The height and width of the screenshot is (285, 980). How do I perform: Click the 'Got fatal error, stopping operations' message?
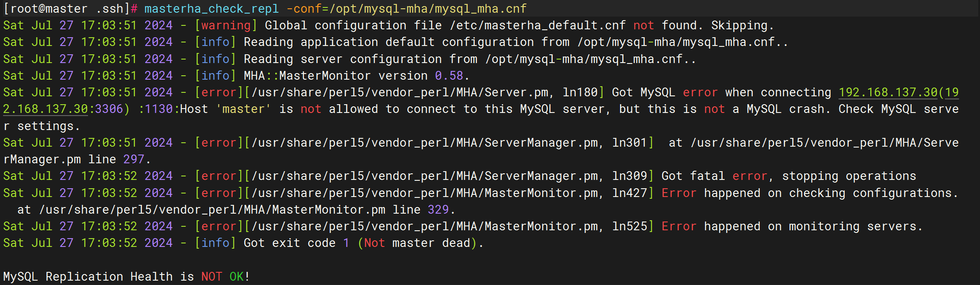pyautogui.click(x=788, y=176)
